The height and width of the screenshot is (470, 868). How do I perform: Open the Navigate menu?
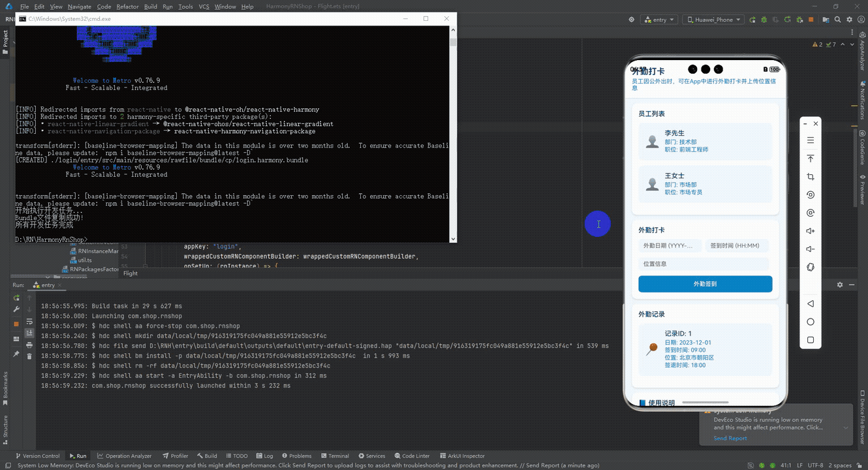pos(80,7)
